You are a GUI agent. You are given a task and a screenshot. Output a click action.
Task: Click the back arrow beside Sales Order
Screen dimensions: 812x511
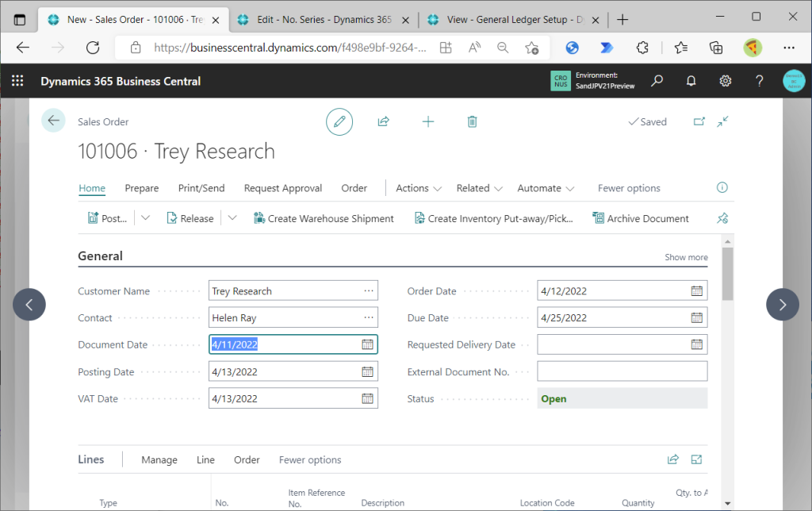(53, 121)
